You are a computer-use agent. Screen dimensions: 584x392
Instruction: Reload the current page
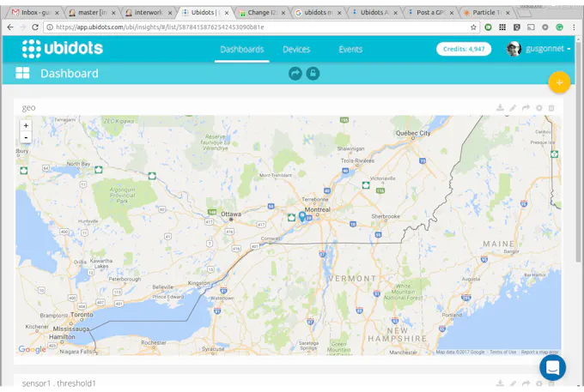pos(35,27)
